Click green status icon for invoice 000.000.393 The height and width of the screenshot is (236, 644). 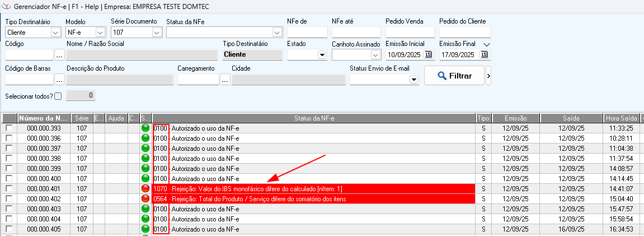(146, 128)
